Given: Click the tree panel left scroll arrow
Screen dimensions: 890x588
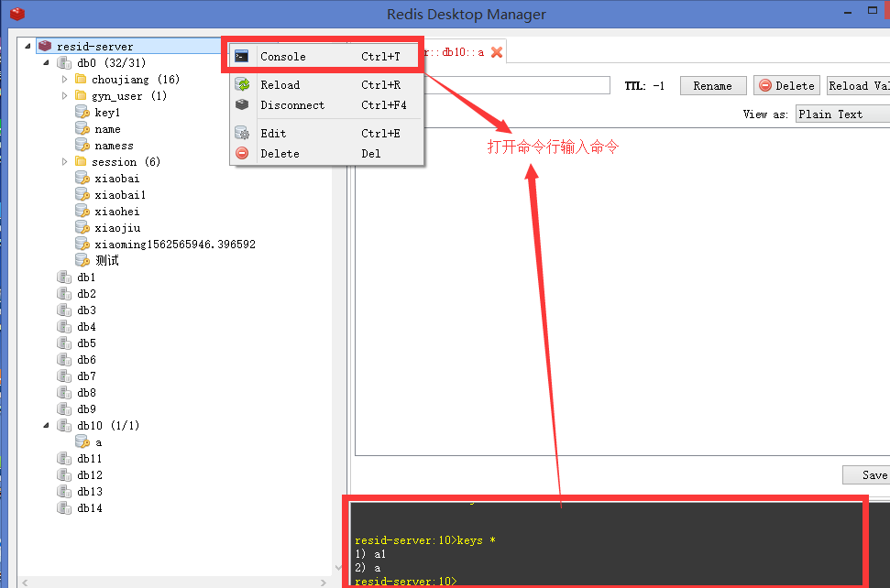Looking at the screenshot, I should [x=25, y=583].
